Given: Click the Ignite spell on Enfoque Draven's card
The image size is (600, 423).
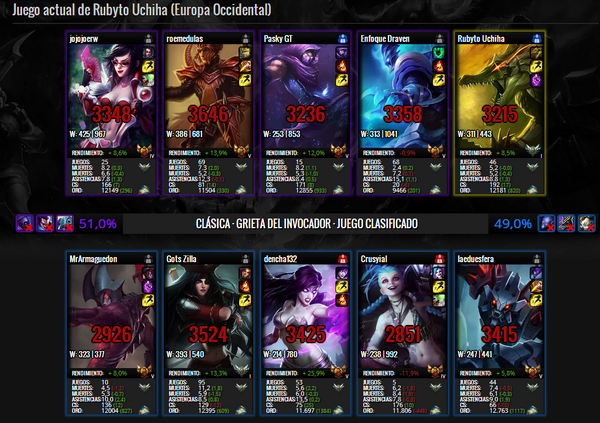Looking at the screenshot, I should tap(439, 66).
